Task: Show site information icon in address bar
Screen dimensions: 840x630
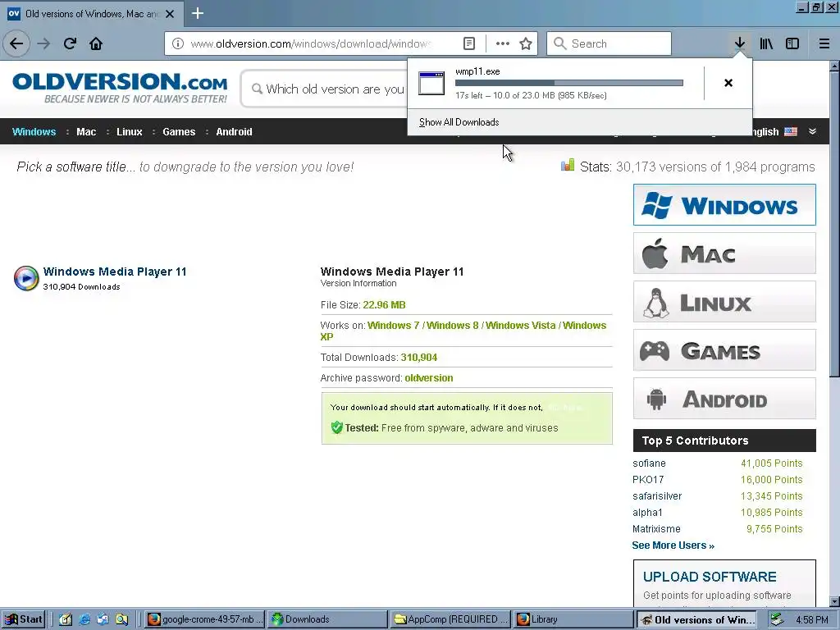Action: 178,43
